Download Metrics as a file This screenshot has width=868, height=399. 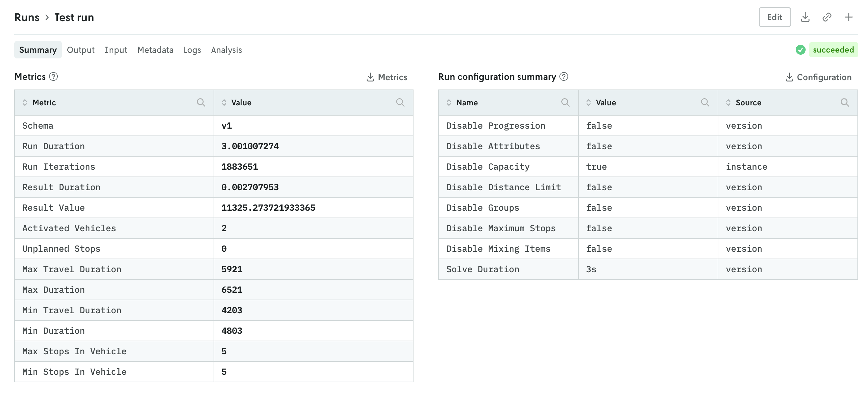(x=387, y=77)
